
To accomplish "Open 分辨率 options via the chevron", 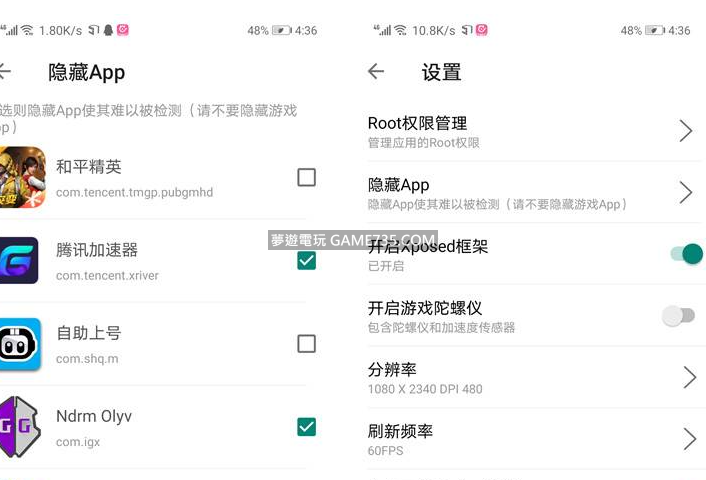I will 689,377.
